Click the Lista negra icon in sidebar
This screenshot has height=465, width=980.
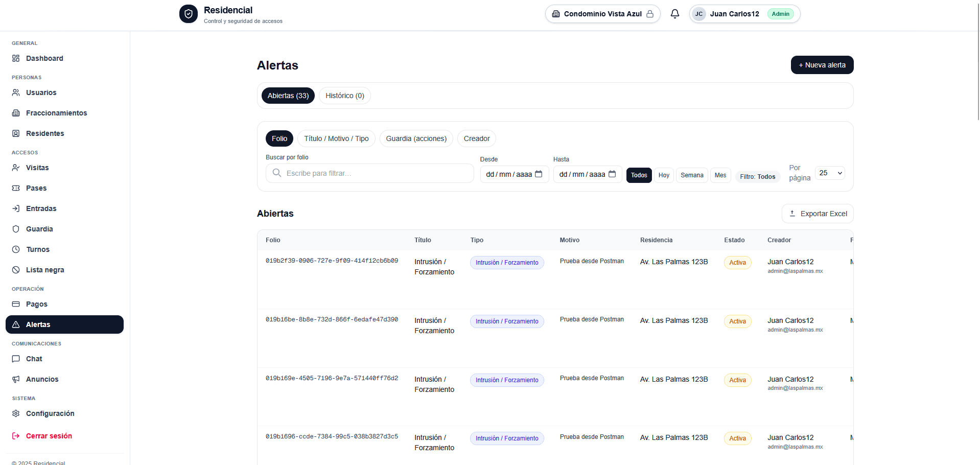pyautogui.click(x=16, y=270)
